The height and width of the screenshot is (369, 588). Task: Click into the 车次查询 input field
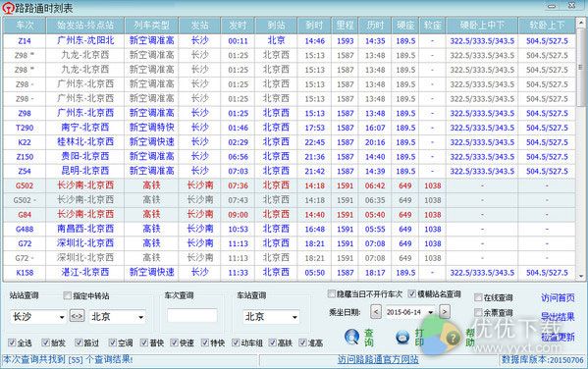[x=192, y=315]
